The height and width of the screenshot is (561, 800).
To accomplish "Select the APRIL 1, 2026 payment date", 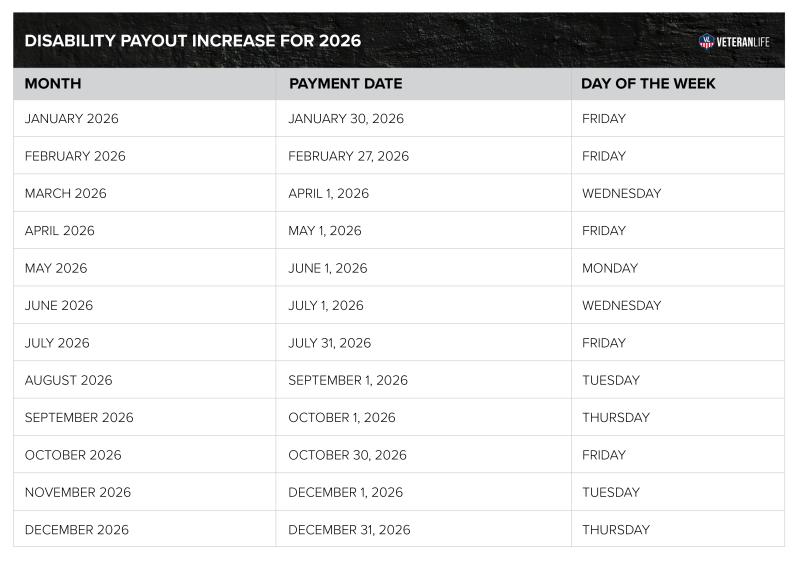I will [x=329, y=193].
